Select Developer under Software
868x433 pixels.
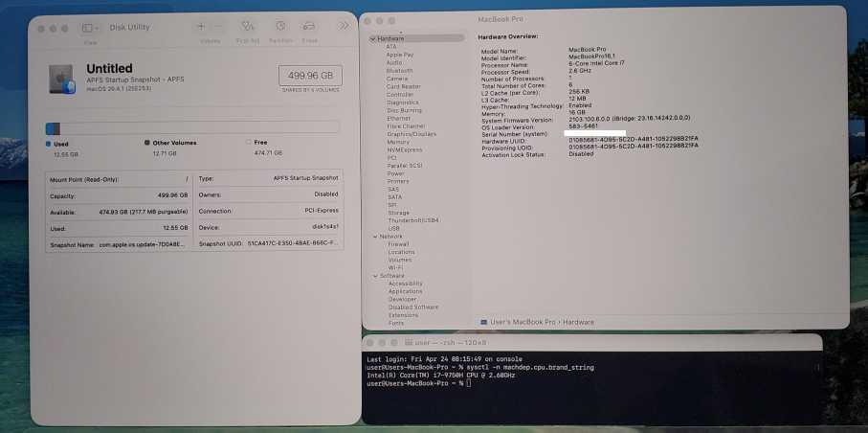point(403,300)
